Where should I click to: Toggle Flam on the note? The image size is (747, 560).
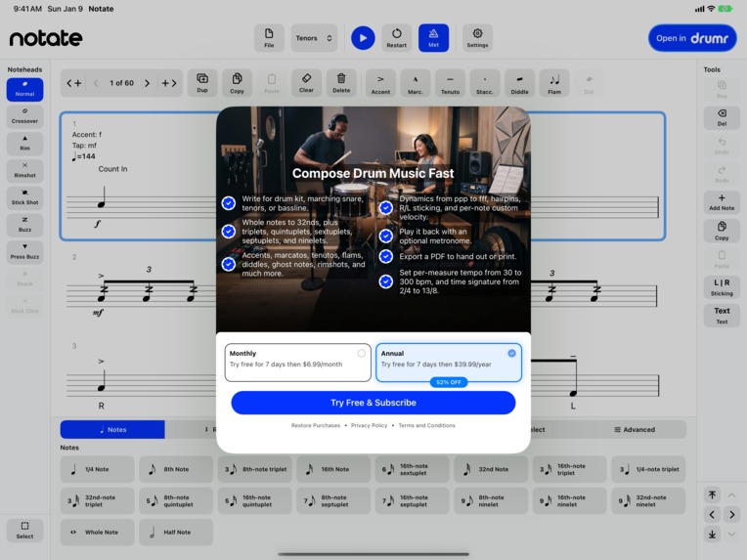554,83
